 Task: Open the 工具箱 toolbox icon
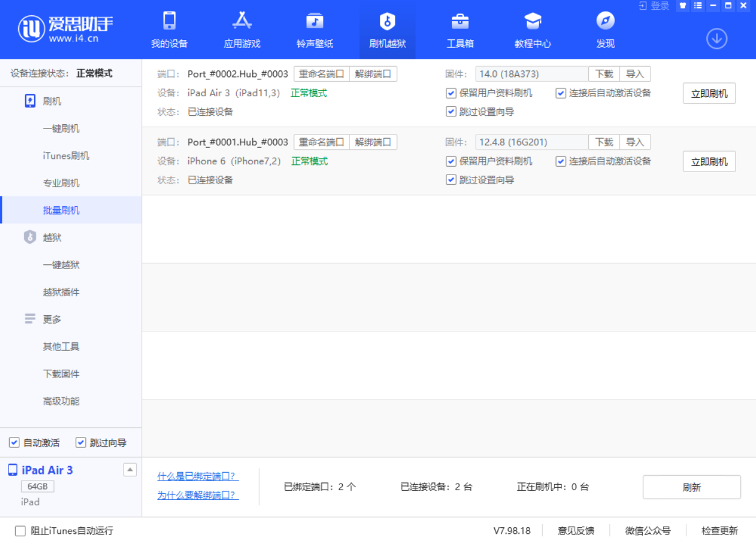pyautogui.click(x=460, y=21)
